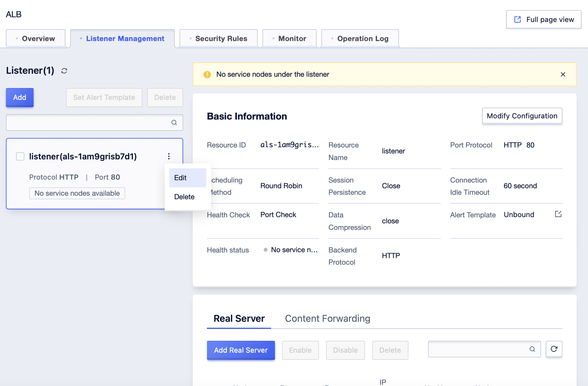This screenshot has width=588, height=386.
Task: Click the 'Port Check' health check value
Action: 278,215
